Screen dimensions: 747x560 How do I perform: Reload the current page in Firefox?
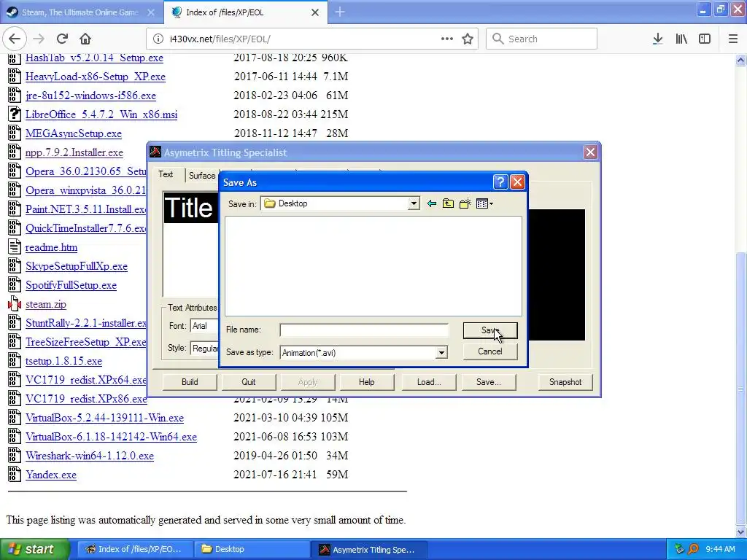pos(62,39)
